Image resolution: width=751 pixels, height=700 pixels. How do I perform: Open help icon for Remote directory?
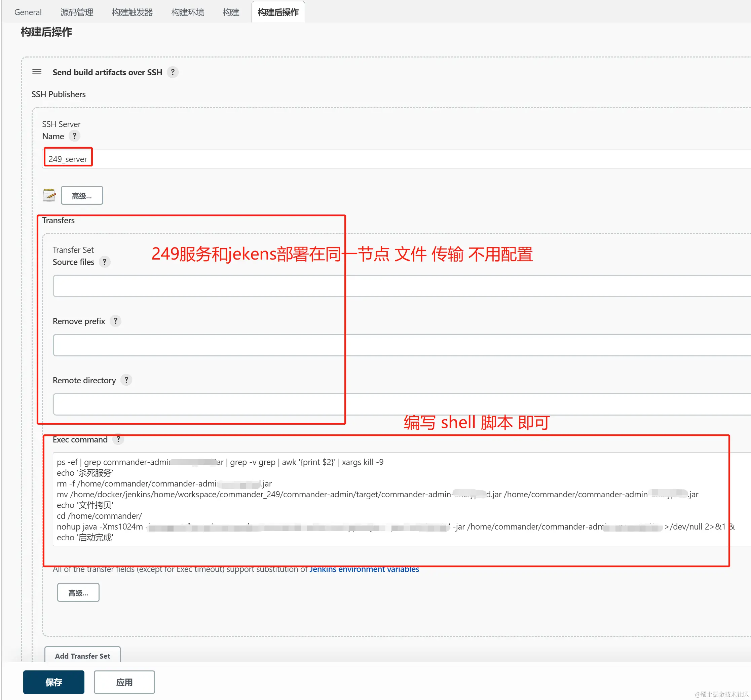[x=126, y=380]
